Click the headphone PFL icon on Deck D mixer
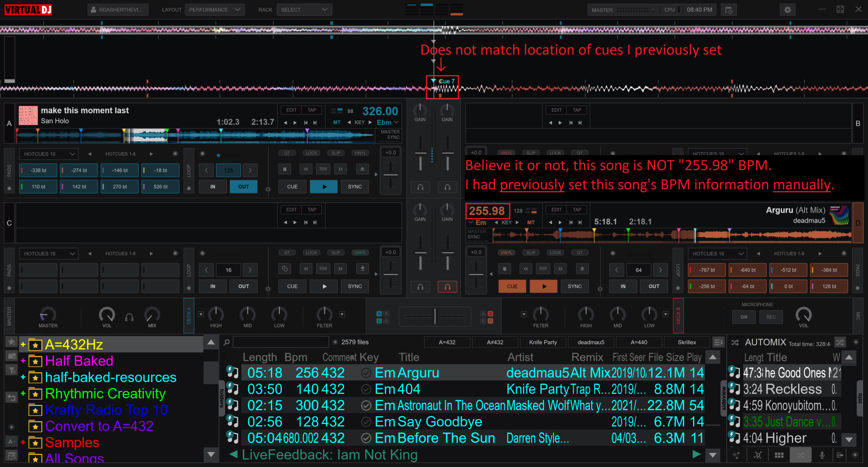Screen dimensions: 868x467 [x=448, y=286]
